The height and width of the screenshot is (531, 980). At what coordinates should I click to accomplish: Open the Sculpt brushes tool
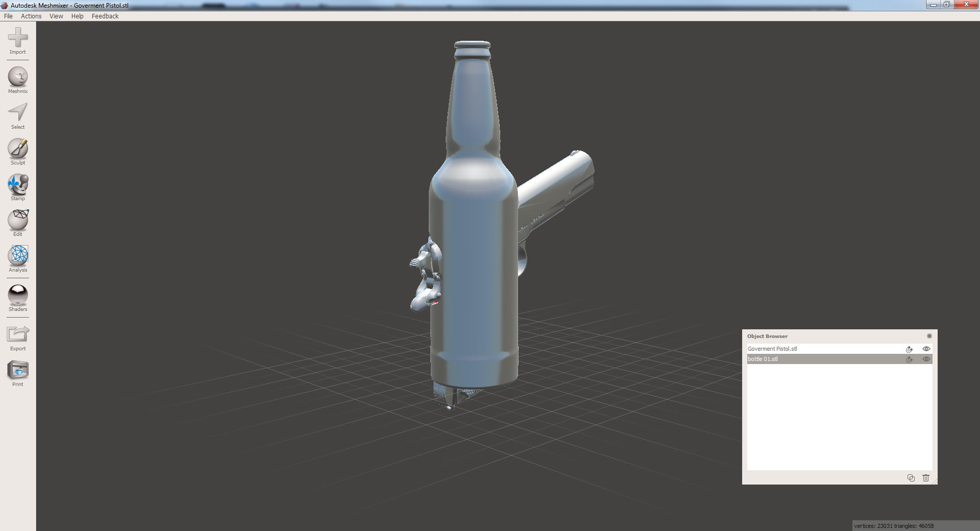click(x=18, y=152)
